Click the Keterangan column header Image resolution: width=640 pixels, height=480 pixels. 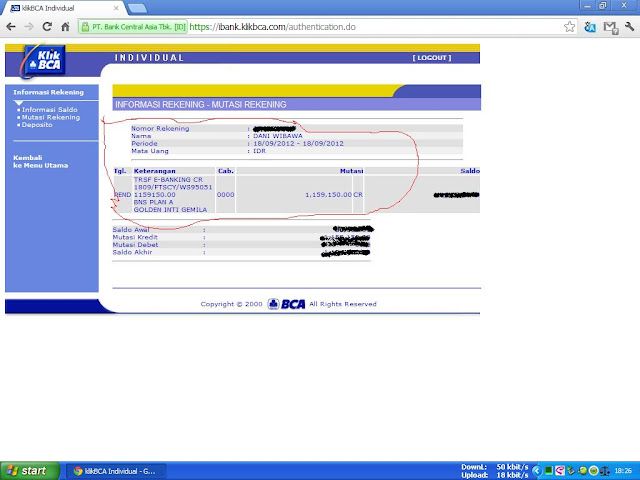(155, 171)
